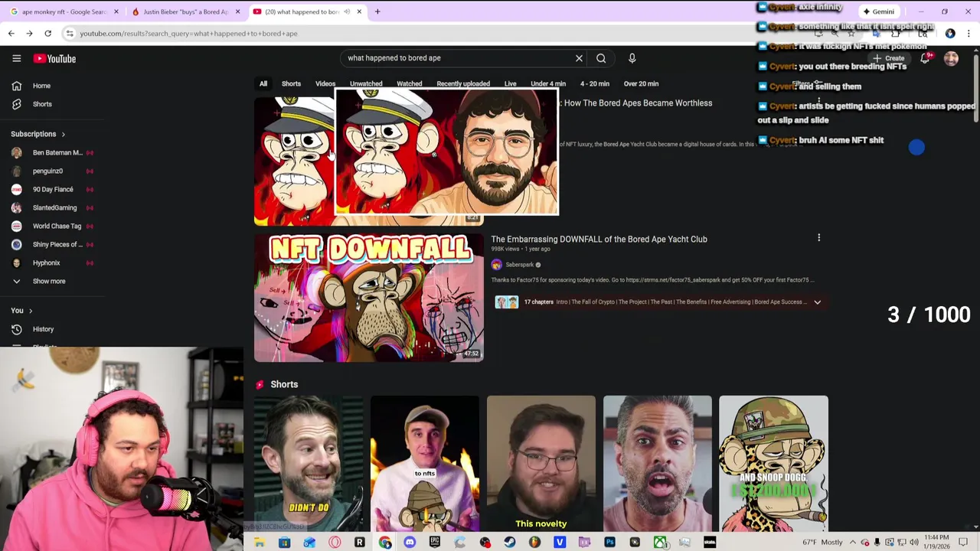
Task: Click the YouTube logo
Action: pyautogui.click(x=54, y=58)
